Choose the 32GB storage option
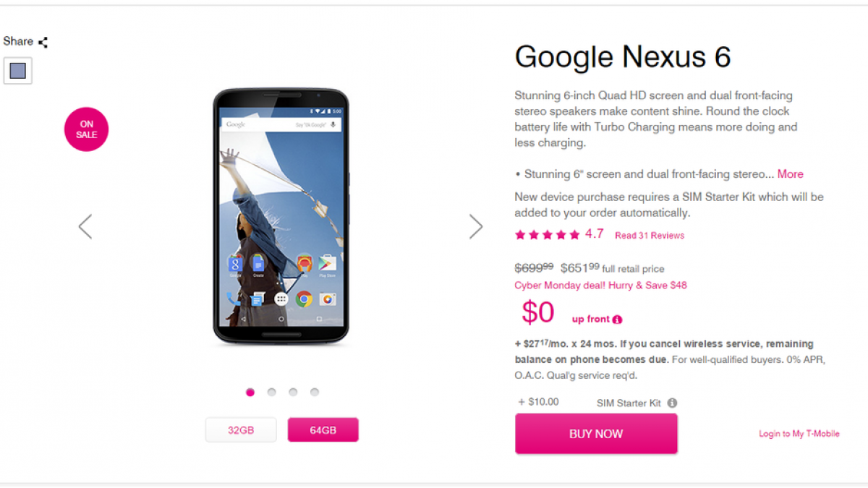Screen dimensions: 868x488 pyautogui.click(x=241, y=429)
